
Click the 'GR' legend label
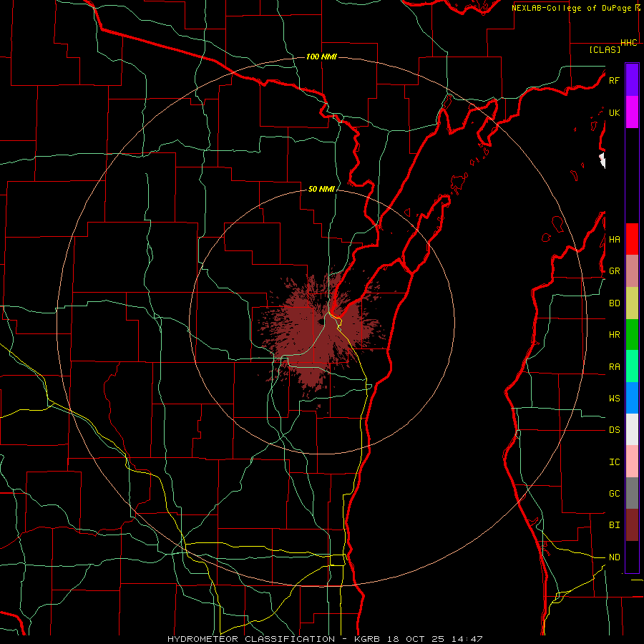tap(614, 271)
